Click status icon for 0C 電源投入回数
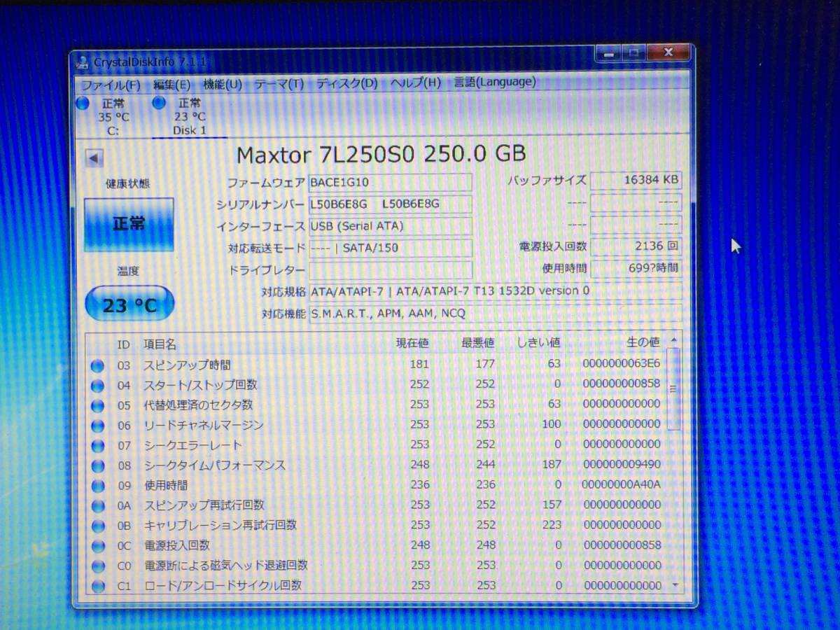This screenshot has height=630, width=840. (x=97, y=547)
